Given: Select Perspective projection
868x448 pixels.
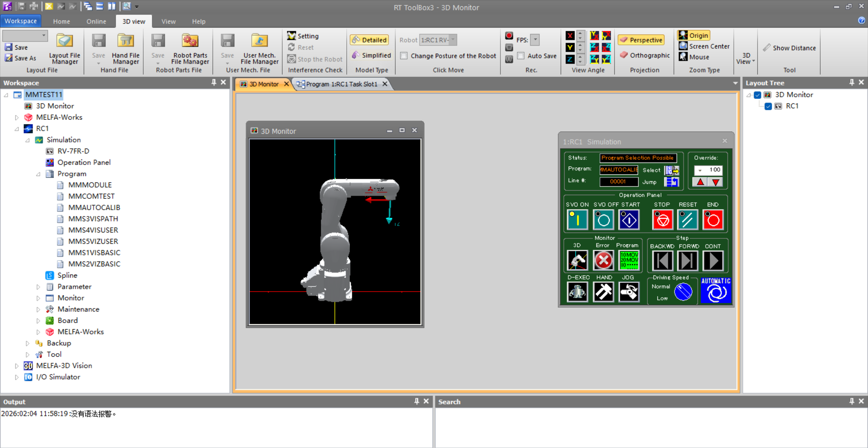Looking at the screenshot, I should coord(641,40).
